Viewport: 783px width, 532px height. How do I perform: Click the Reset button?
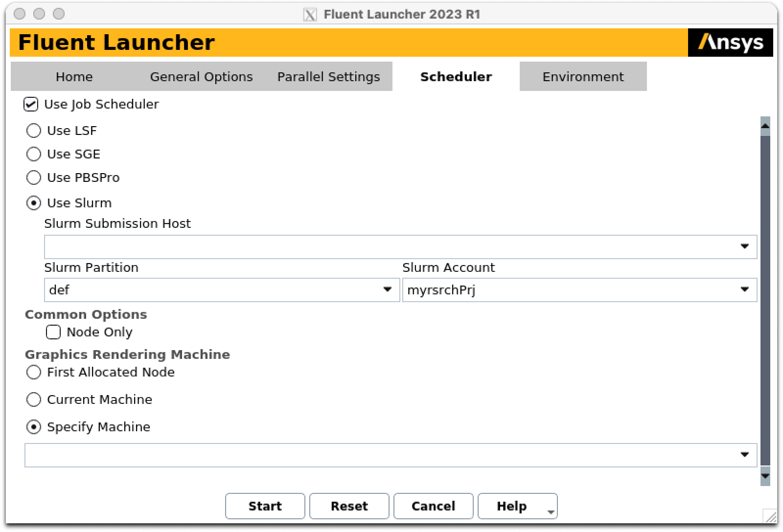click(x=349, y=506)
